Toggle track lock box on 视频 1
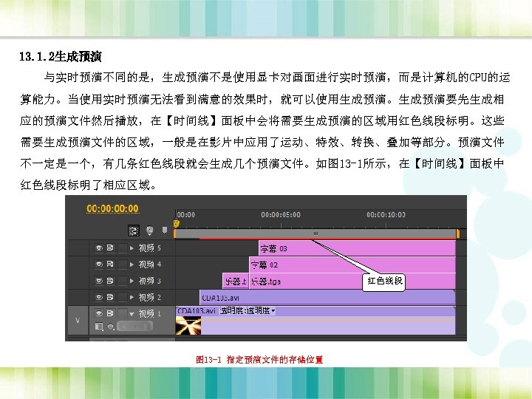The height and width of the screenshot is (399, 532). [x=122, y=313]
